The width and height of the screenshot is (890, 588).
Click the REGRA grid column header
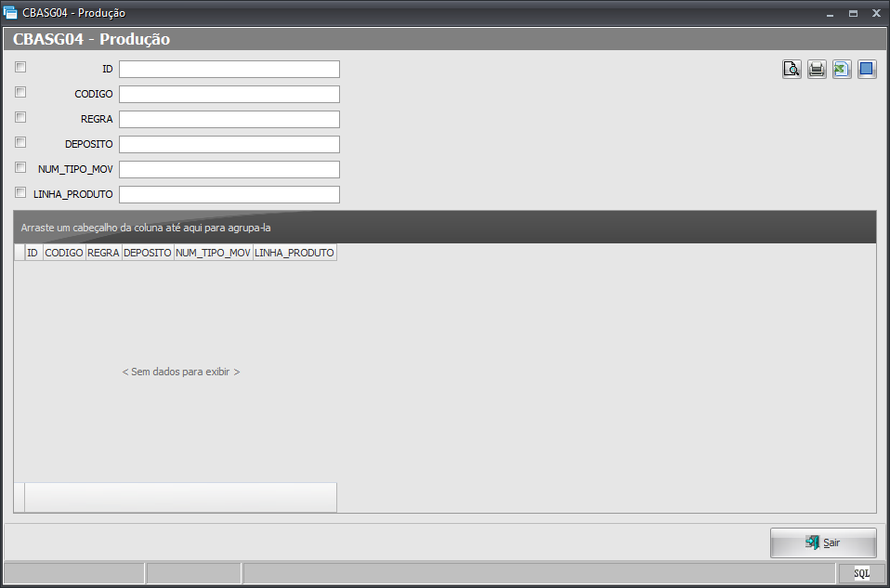tap(104, 253)
